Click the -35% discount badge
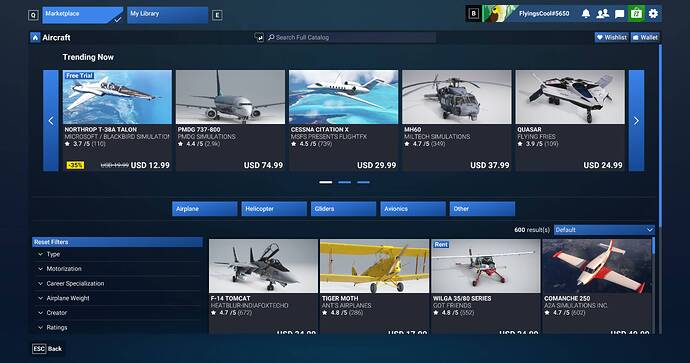The image size is (690, 363). point(75,165)
